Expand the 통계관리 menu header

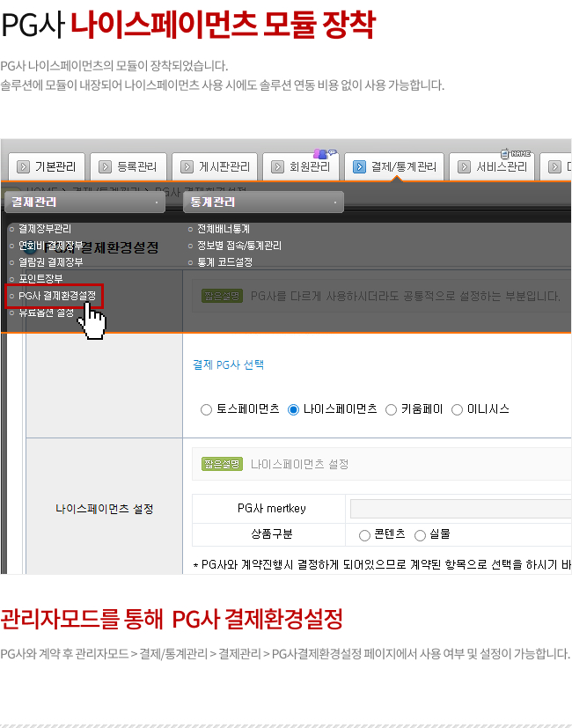(x=263, y=202)
